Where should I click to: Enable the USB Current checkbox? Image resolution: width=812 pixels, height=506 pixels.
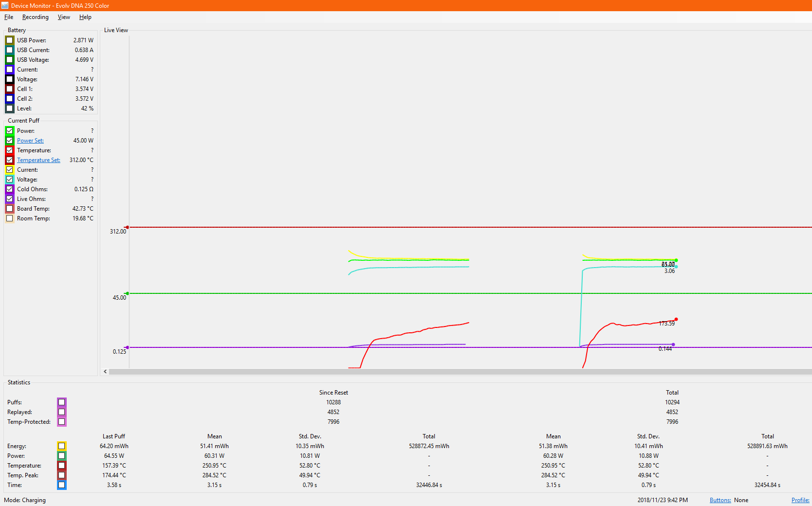coord(10,50)
